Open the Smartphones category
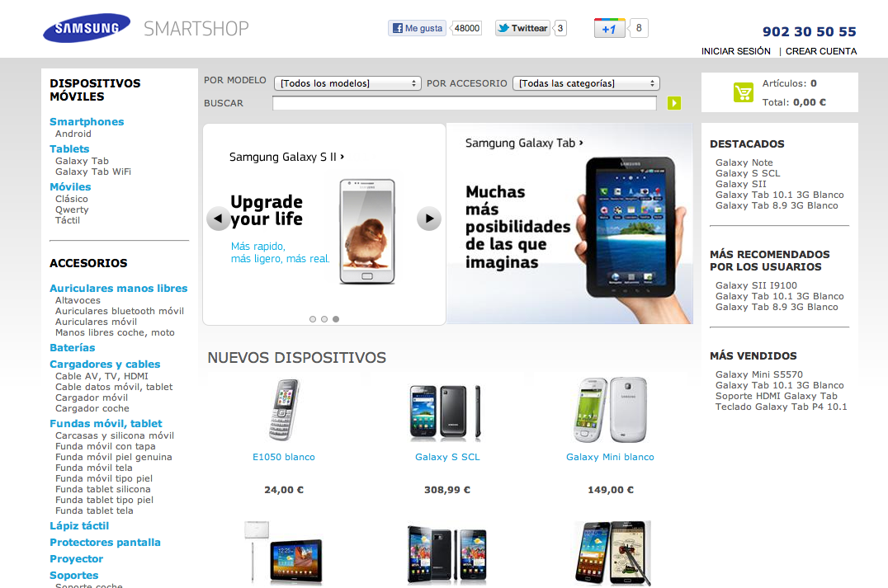 tap(87, 122)
